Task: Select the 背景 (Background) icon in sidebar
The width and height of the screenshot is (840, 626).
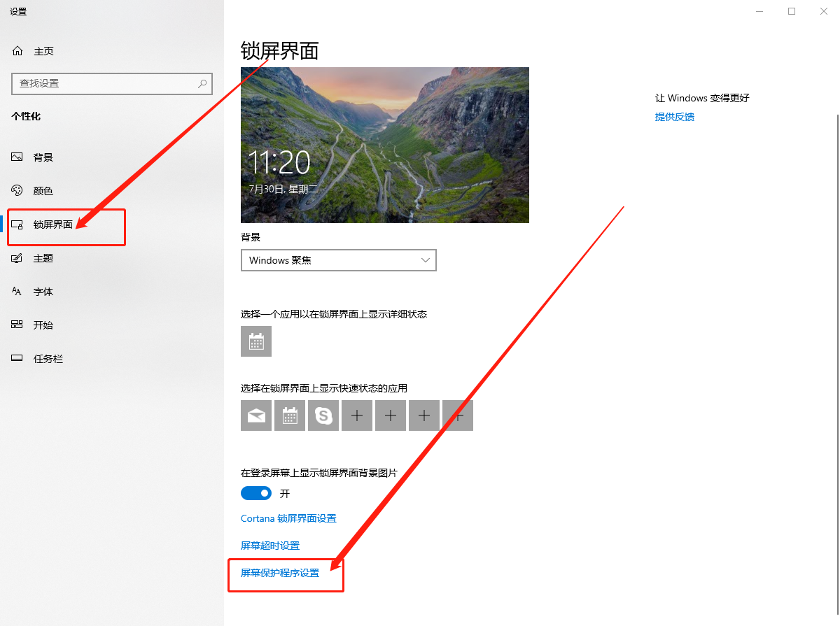Action: pyautogui.click(x=17, y=157)
